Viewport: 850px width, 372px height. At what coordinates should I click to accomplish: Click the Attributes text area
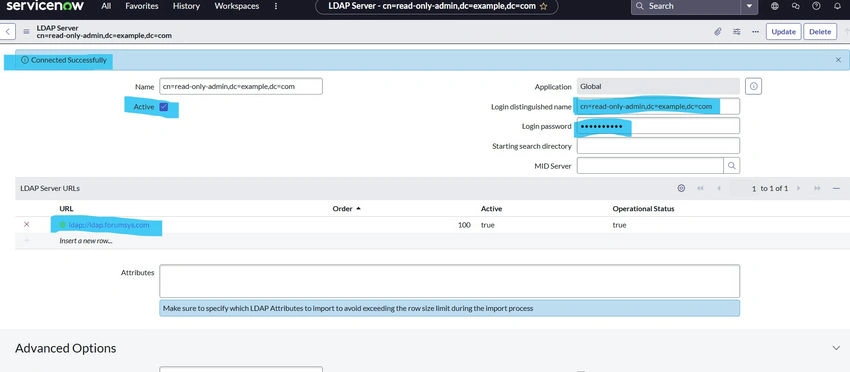pos(449,281)
